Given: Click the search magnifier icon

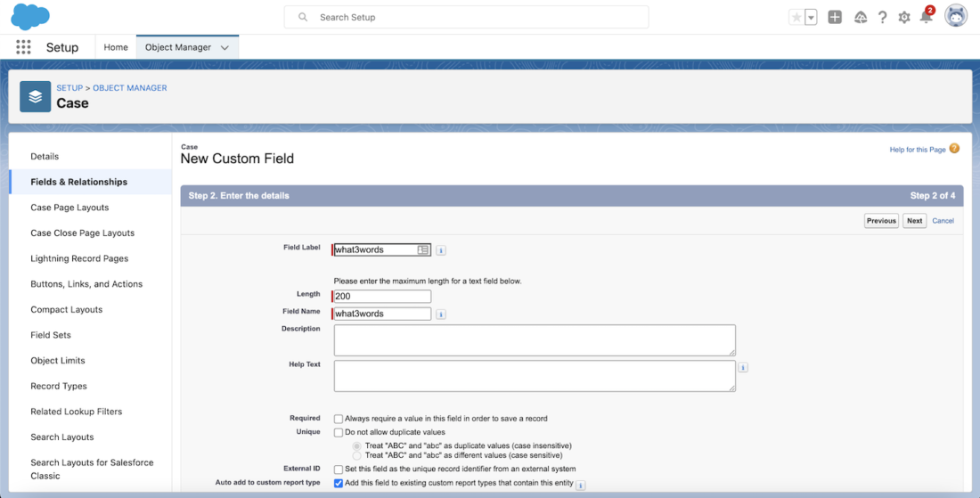Looking at the screenshot, I should tap(303, 18).
